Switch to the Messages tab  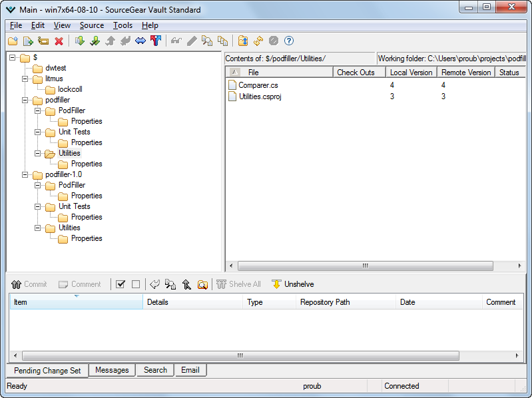click(112, 370)
